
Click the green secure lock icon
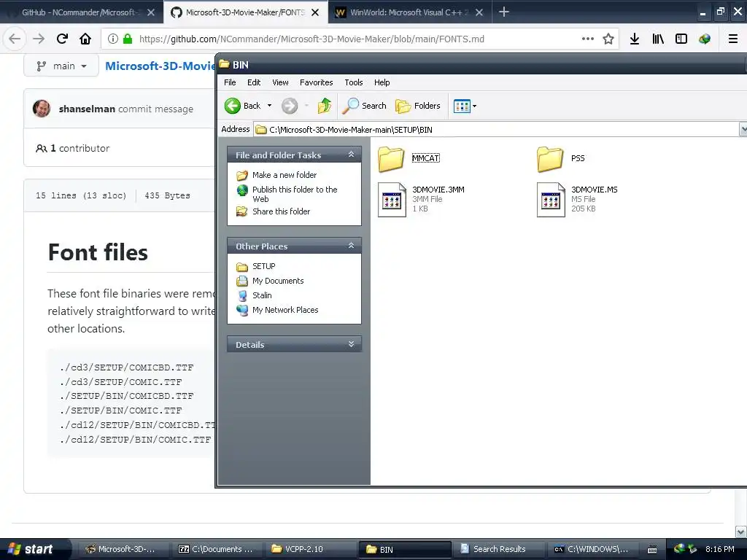[127, 39]
